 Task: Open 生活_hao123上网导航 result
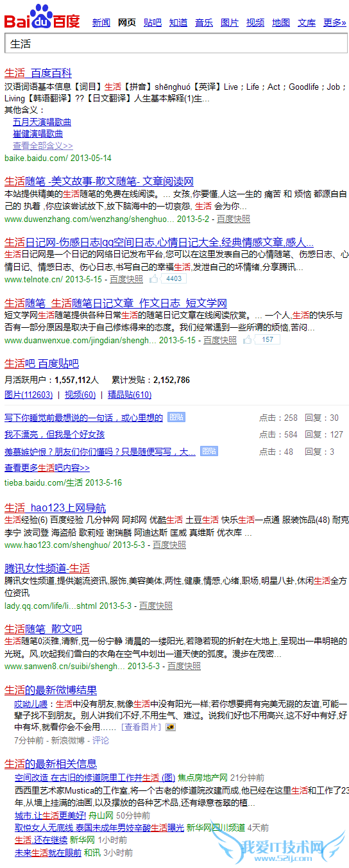[x=55, y=507]
